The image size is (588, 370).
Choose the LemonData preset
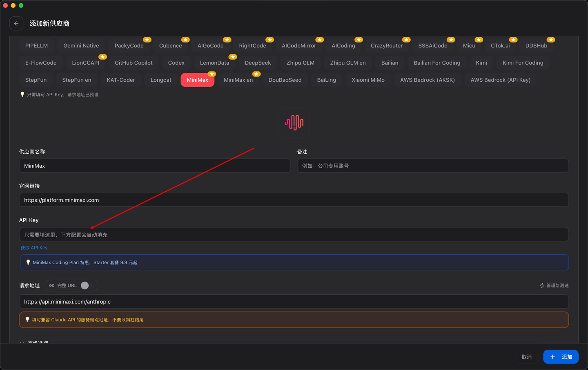[215, 63]
